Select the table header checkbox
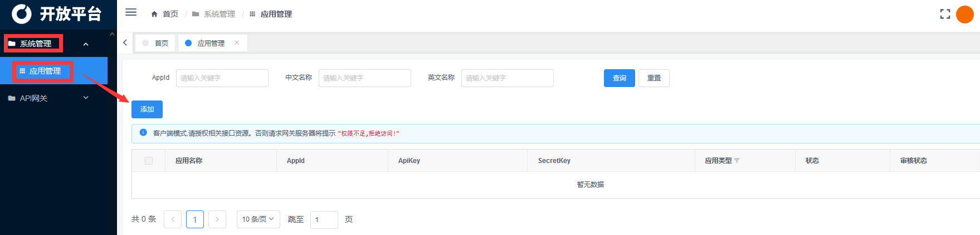Image resolution: width=980 pixels, height=235 pixels. 149,161
